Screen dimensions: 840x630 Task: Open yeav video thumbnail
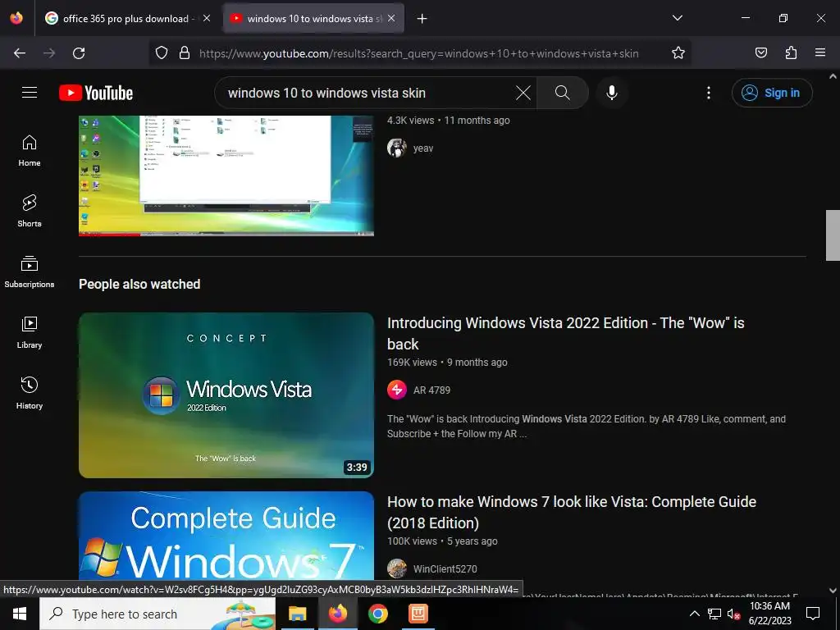tap(226, 176)
